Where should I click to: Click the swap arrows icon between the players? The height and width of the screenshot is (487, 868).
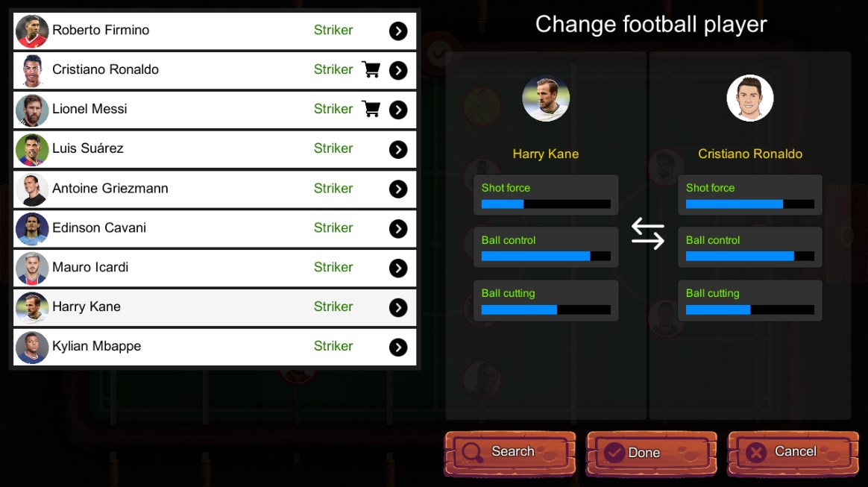[648, 233]
